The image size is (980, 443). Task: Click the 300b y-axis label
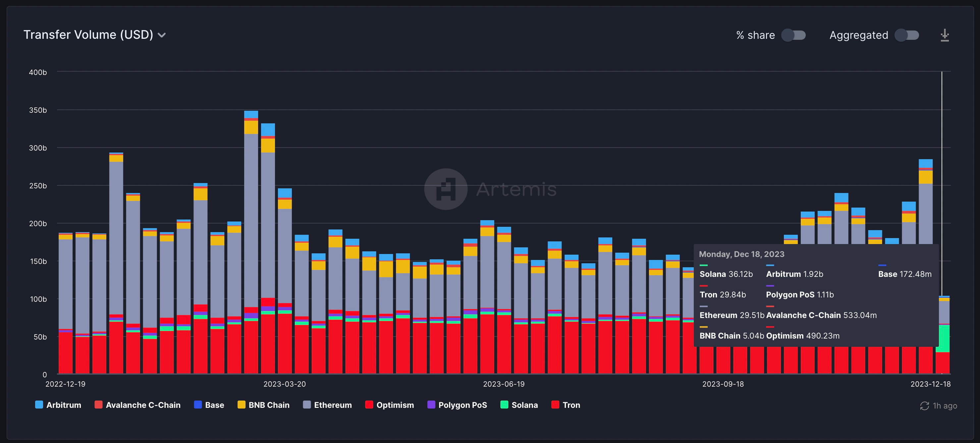[38, 148]
